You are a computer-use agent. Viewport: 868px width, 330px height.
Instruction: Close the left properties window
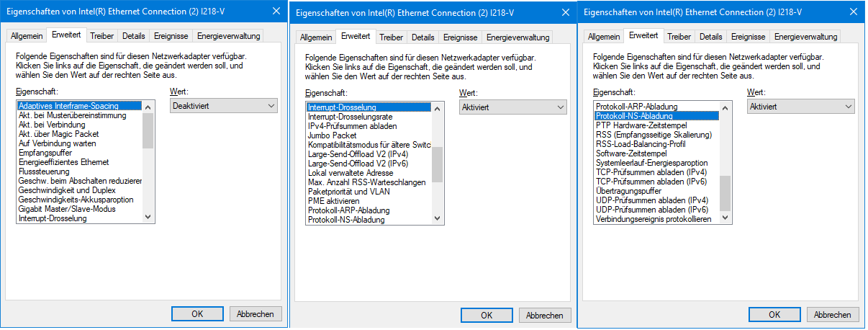coord(276,11)
